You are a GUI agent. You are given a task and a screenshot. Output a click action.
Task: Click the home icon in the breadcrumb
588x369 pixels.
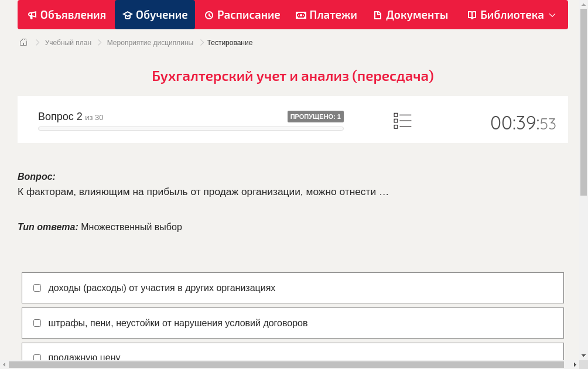[23, 42]
